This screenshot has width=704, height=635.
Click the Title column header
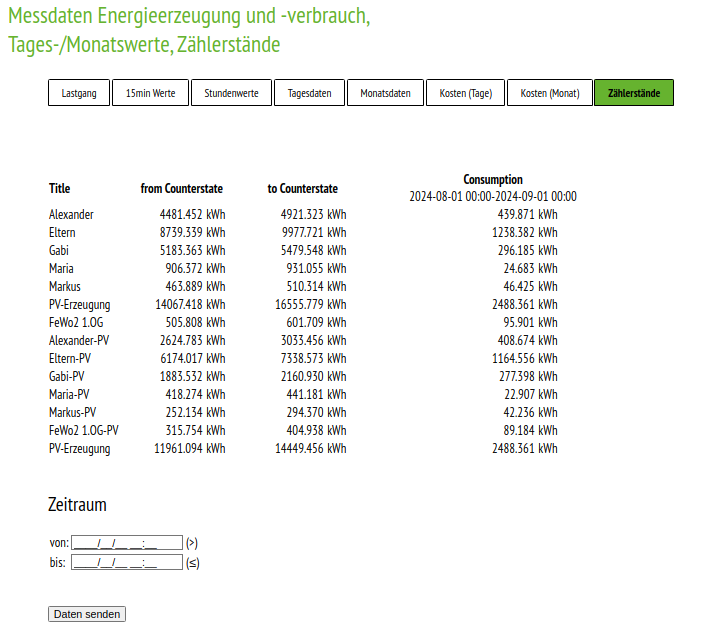click(x=60, y=189)
